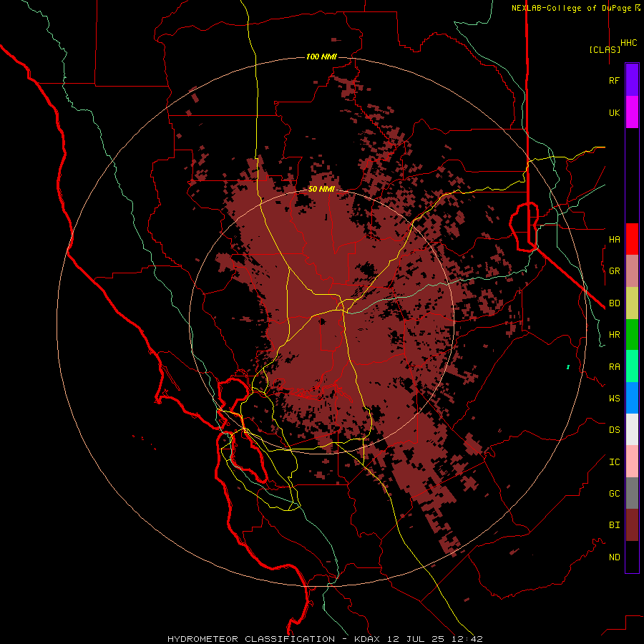Click 'HYDROMETEOR CLASSIFICATION' title text
This screenshot has width=644, height=644.
251,639
